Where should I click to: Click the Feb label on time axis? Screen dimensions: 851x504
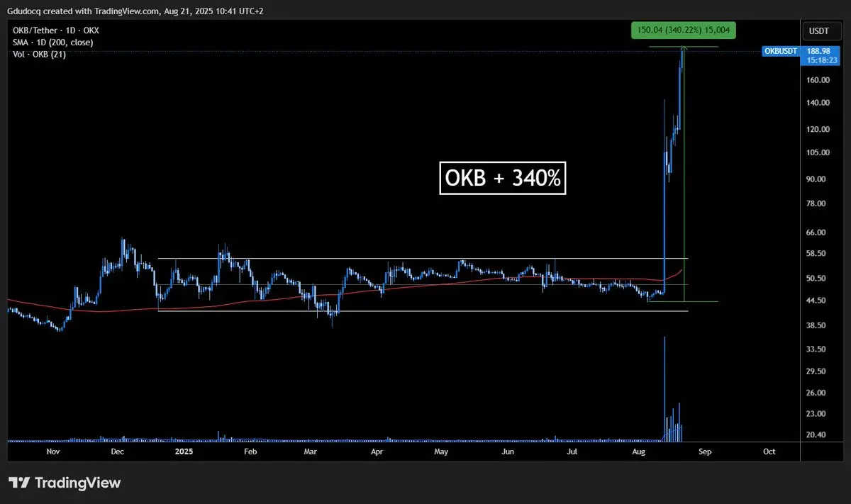click(250, 451)
